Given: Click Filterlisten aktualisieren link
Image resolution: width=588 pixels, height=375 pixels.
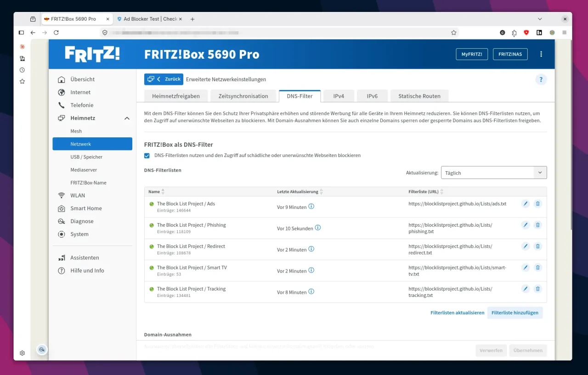Looking at the screenshot, I should [458, 313].
